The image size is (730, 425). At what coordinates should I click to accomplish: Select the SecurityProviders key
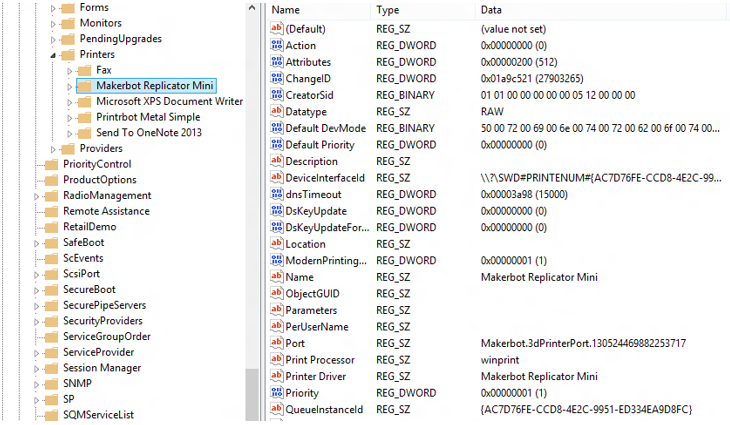(x=102, y=320)
